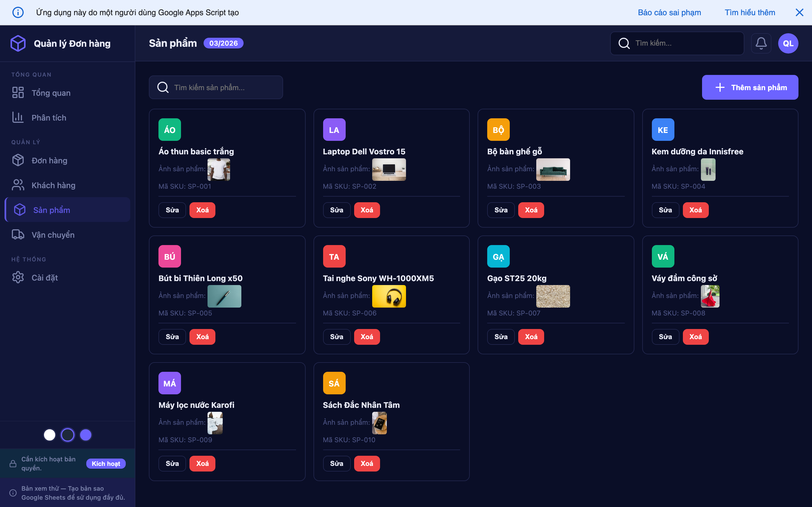Open the Vận chuyển shipping section
Viewport: 812px width, 507px height.
(53, 235)
